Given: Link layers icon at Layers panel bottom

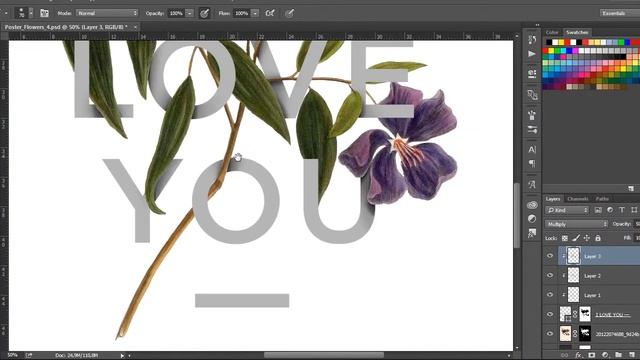Looking at the screenshot, I should [x=564, y=355].
